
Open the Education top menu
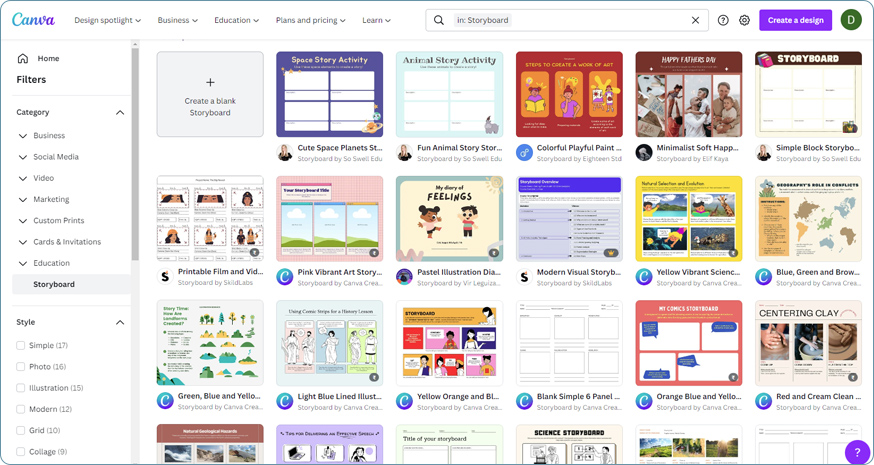click(237, 20)
